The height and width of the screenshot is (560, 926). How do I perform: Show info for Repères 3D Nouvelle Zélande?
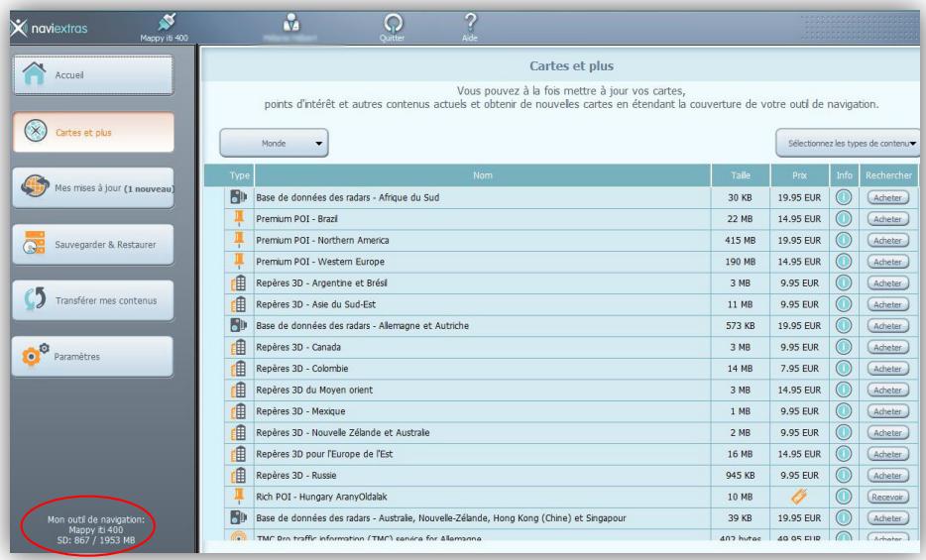[x=844, y=432]
